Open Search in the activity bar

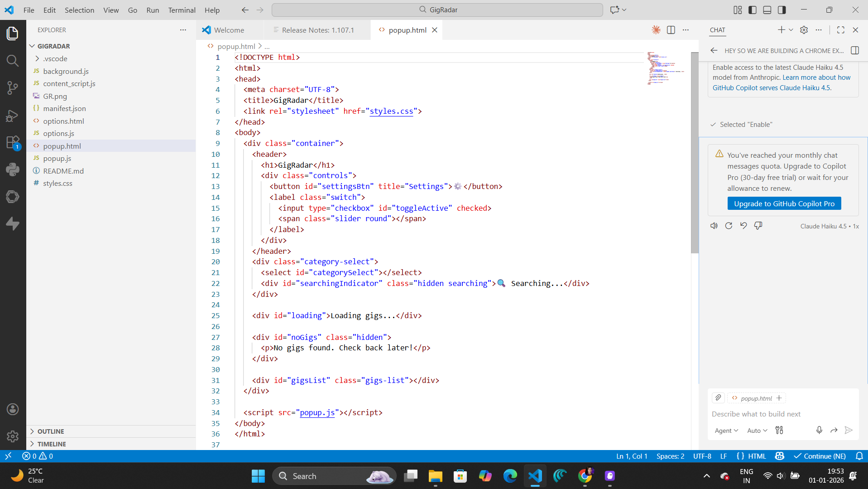coord(13,61)
